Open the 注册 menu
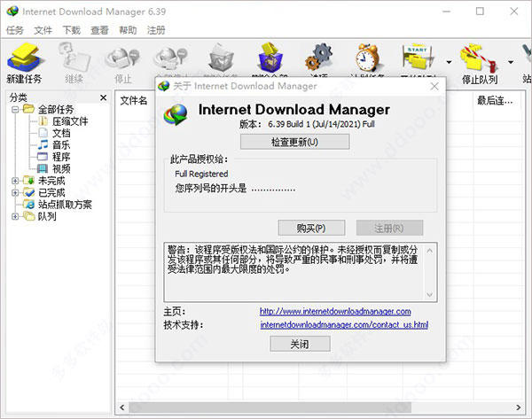 click(x=156, y=30)
